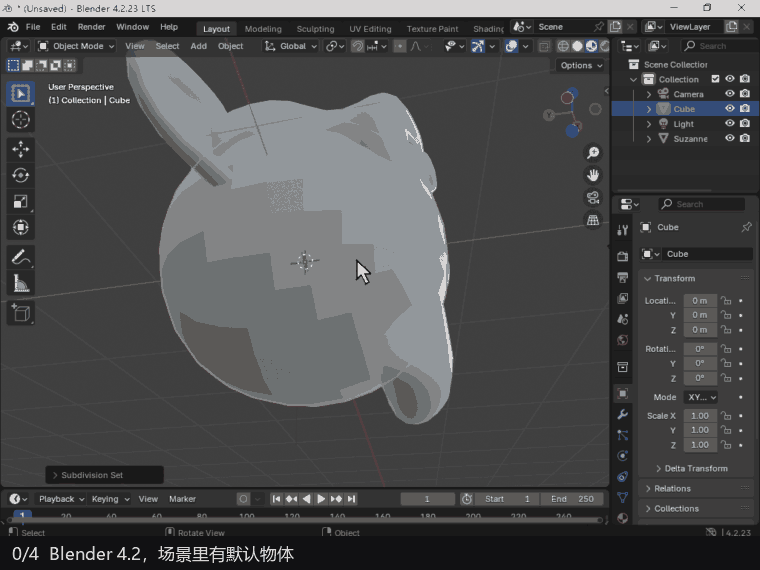
Task: Pick the Rotate tool
Action: 20,175
